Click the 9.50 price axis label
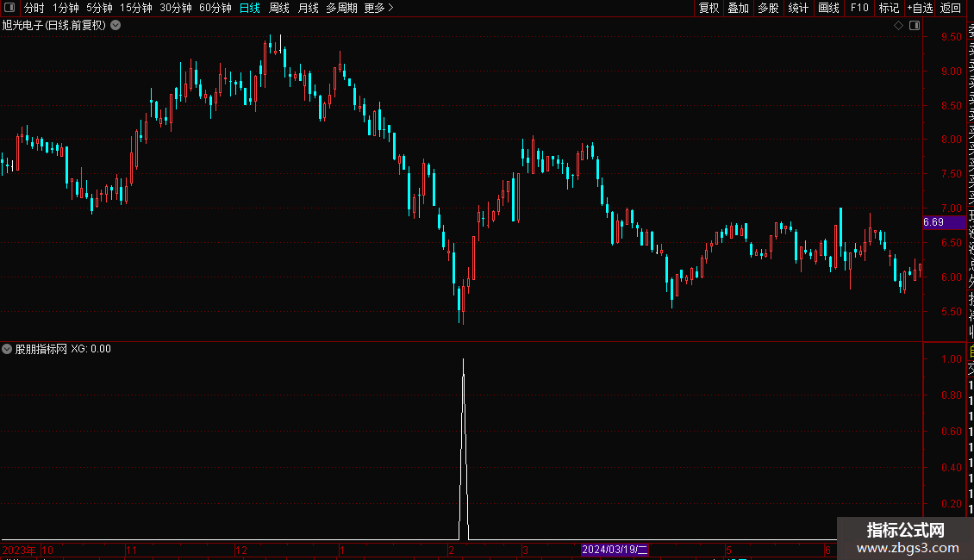The width and height of the screenshot is (974, 560). (951, 37)
